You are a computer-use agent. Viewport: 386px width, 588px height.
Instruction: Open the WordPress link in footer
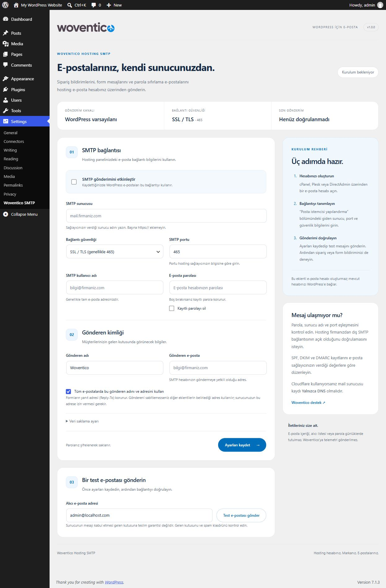tap(114, 582)
